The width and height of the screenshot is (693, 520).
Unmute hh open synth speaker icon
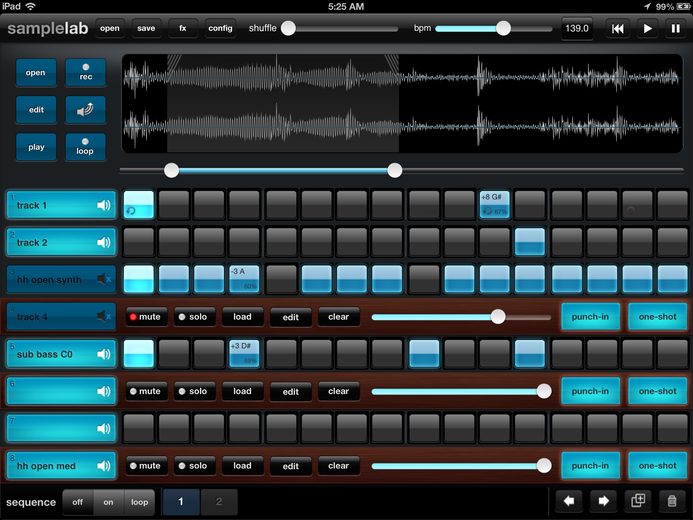tap(104, 279)
